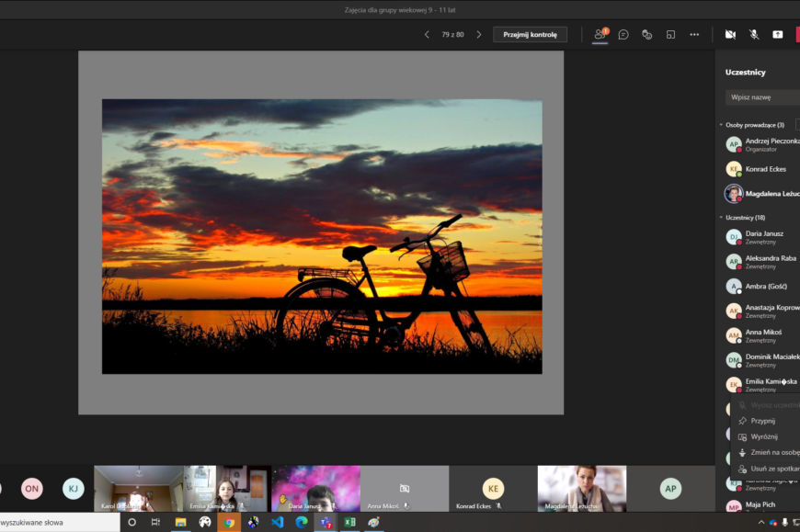This screenshot has width=800, height=532.
Task: Click the ON participant avatar tile
Action: click(31, 489)
